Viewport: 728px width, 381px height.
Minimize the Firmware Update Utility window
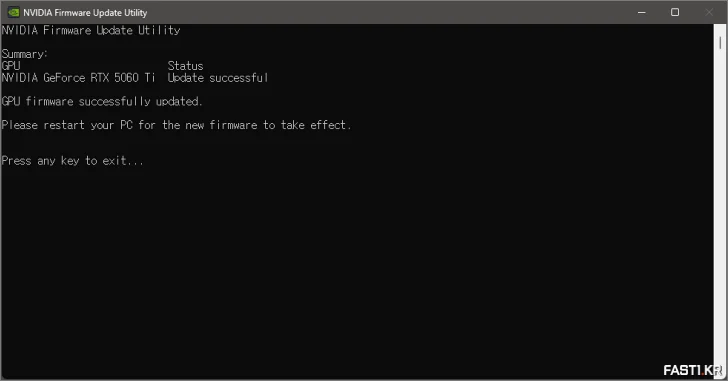coord(642,13)
